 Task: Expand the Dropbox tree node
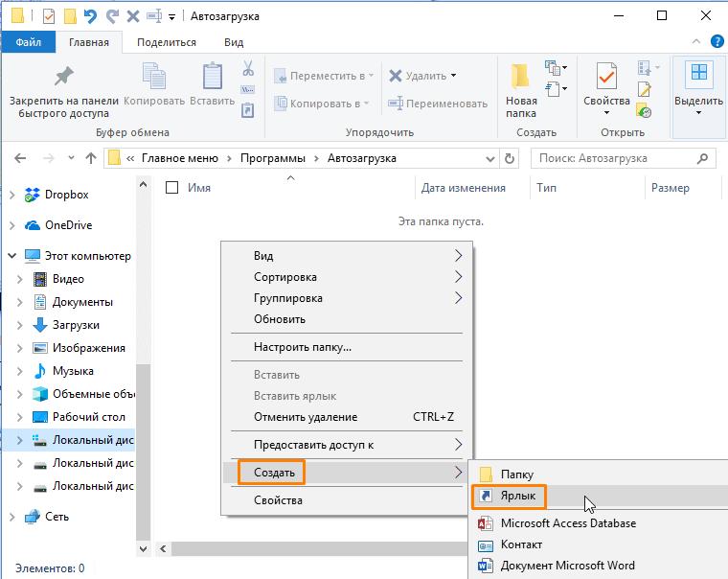click(x=12, y=195)
